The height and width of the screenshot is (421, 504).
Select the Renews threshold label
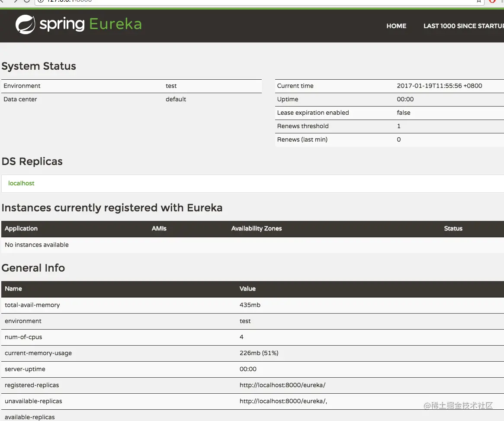point(303,126)
